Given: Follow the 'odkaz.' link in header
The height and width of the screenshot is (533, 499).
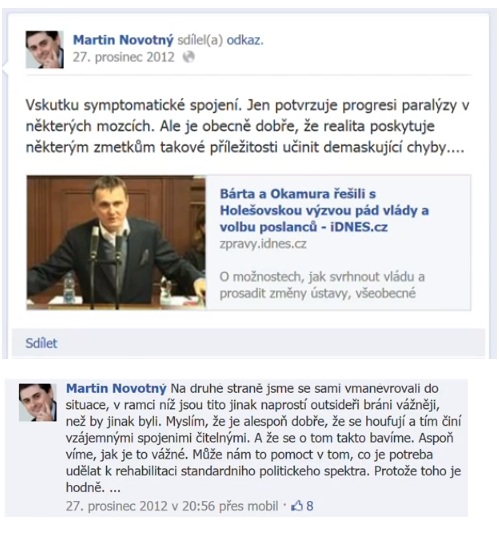Looking at the screenshot, I should pos(245,40).
